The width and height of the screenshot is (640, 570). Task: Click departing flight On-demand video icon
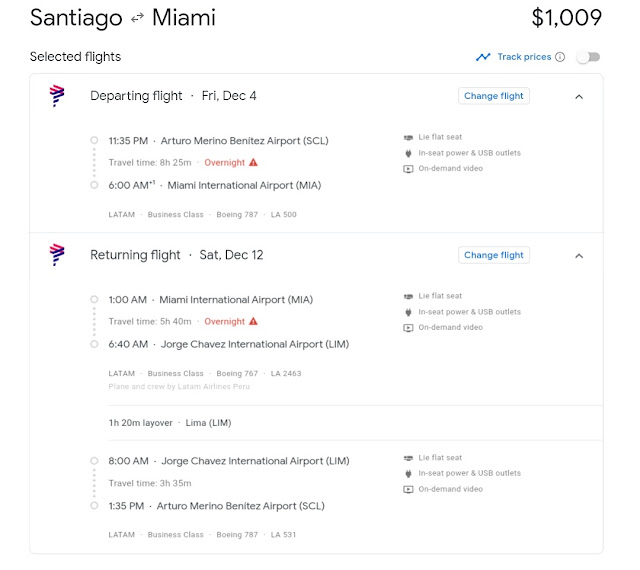click(408, 169)
